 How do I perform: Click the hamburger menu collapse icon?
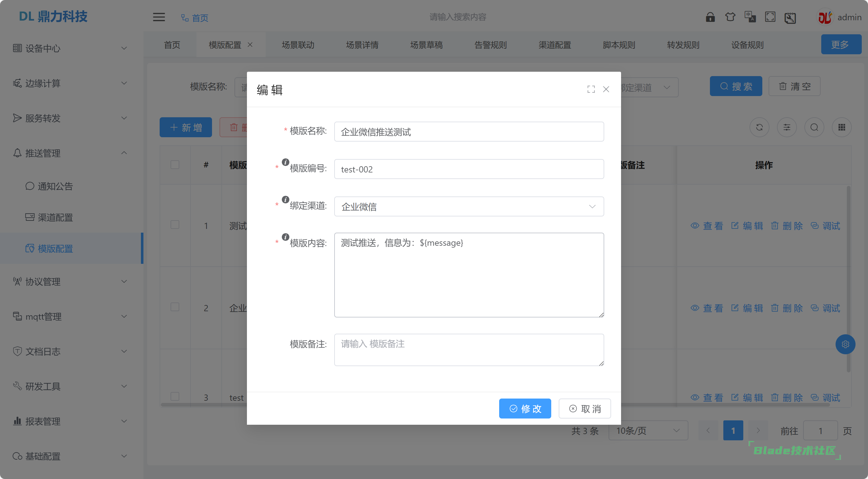click(x=159, y=17)
